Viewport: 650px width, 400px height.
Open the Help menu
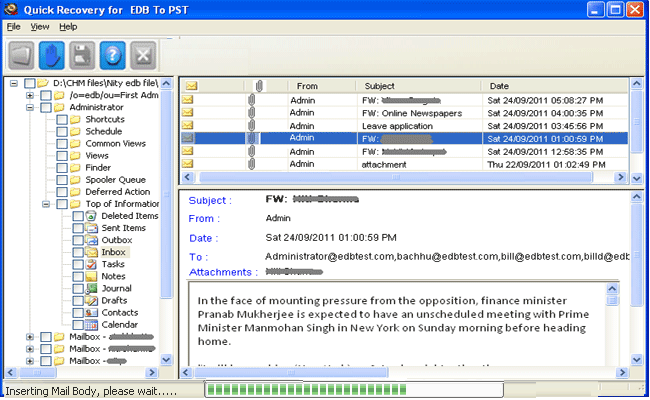click(x=68, y=27)
